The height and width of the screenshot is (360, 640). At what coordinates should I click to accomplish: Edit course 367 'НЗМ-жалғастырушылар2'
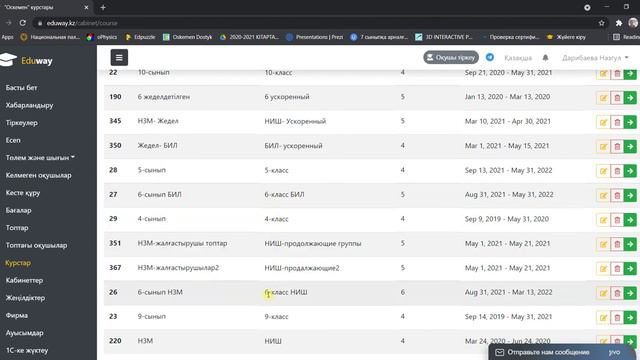click(x=603, y=269)
